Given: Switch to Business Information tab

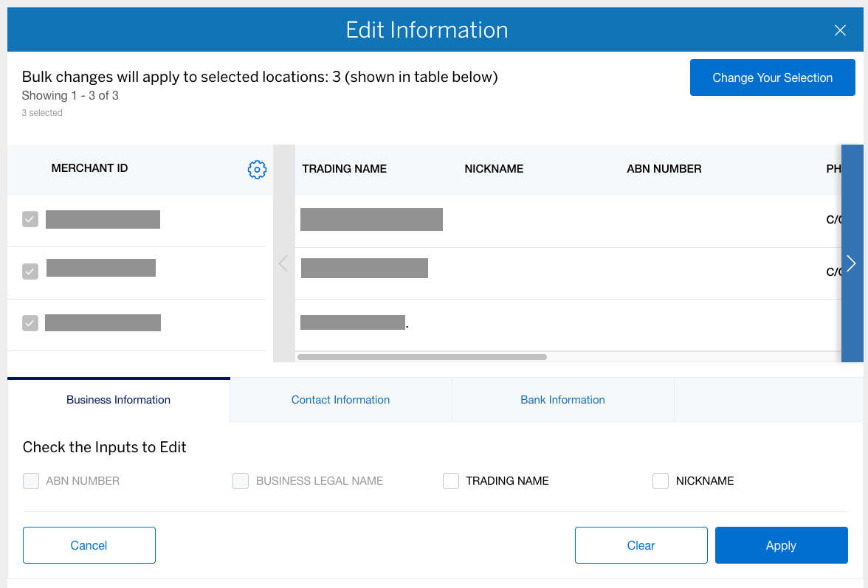Looking at the screenshot, I should 118,400.
